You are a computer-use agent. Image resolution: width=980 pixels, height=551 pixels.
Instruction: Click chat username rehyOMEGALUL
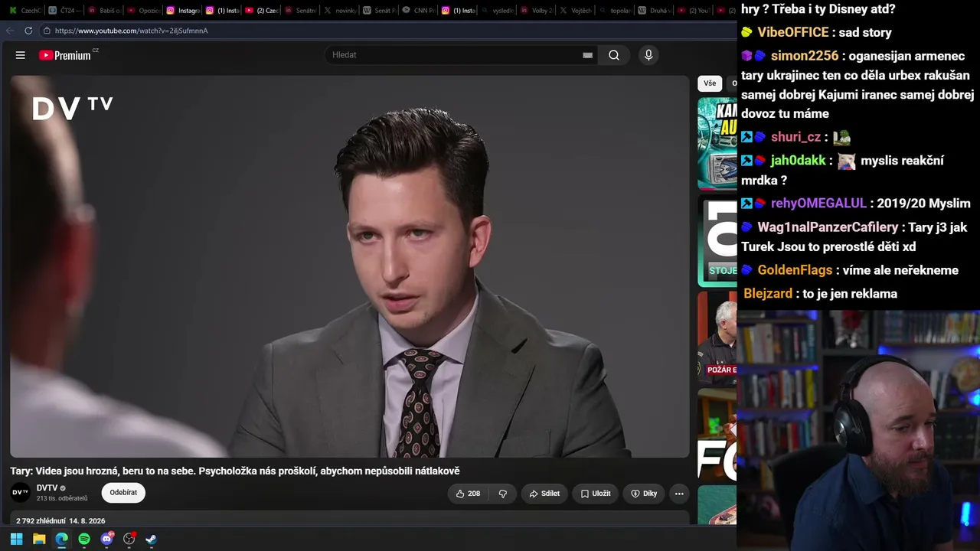pos(818,203)
